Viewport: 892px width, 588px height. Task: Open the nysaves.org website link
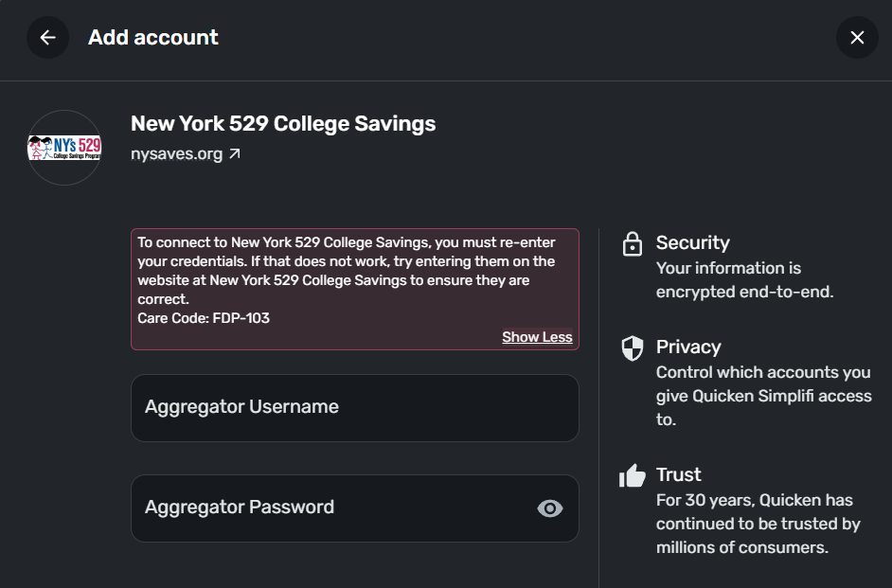coord(177,153)
